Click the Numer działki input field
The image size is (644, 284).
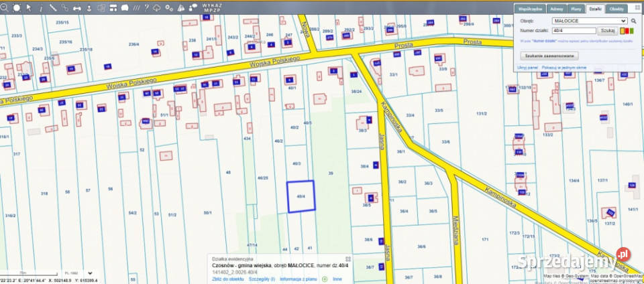[572, 31]
